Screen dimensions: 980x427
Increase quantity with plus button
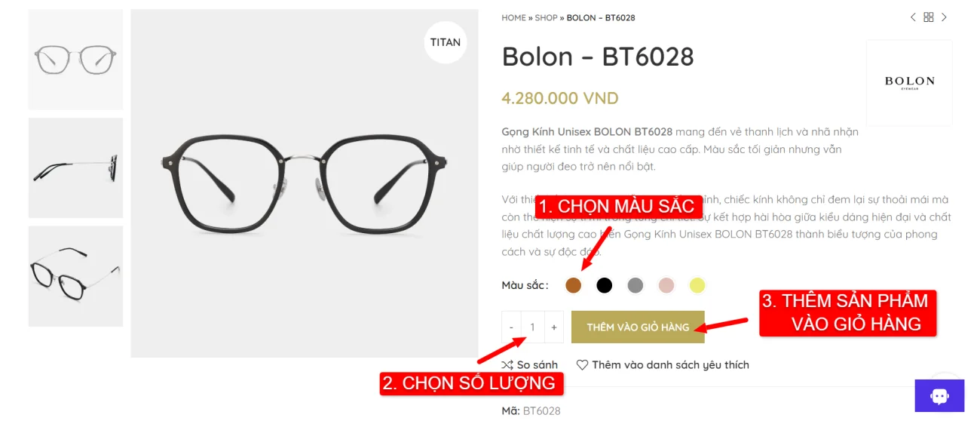click(x=554, y=327)
